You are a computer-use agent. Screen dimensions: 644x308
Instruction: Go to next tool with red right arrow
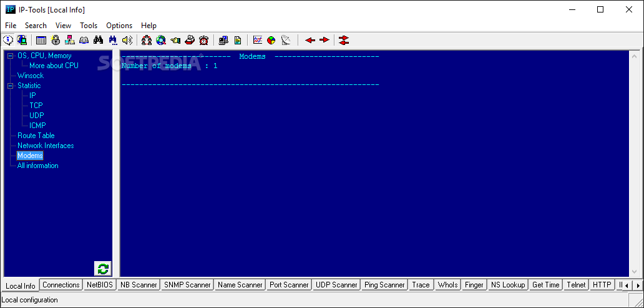(324, 40)
